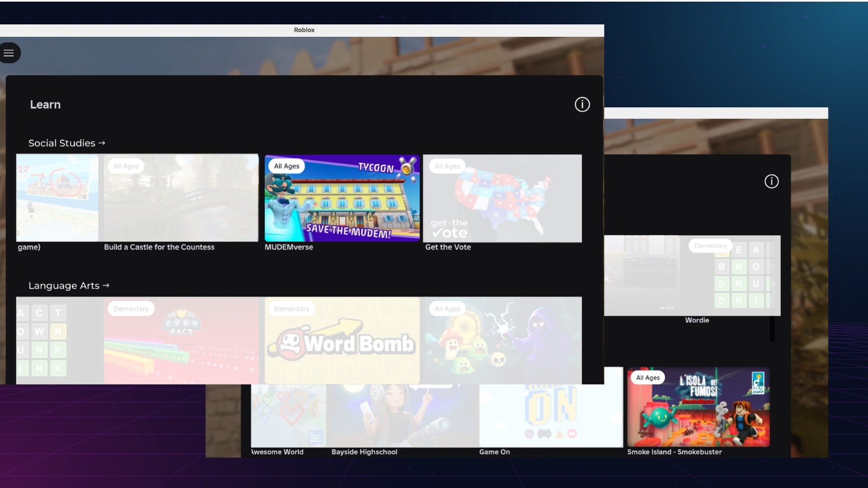Open the Type Race game tile

click(x=181, y=341)
